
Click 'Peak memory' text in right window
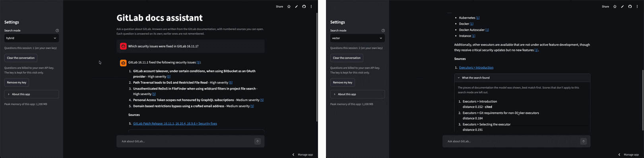click(x=352, y=104)
